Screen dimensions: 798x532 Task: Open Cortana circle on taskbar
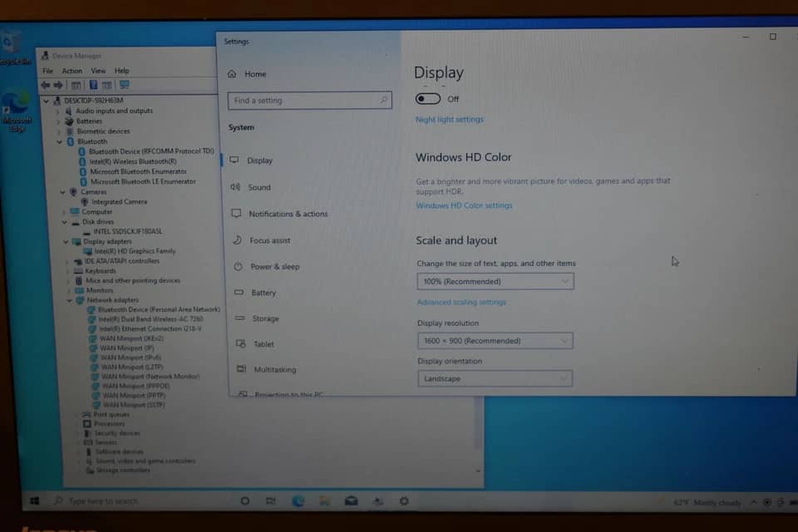[244, 501]
